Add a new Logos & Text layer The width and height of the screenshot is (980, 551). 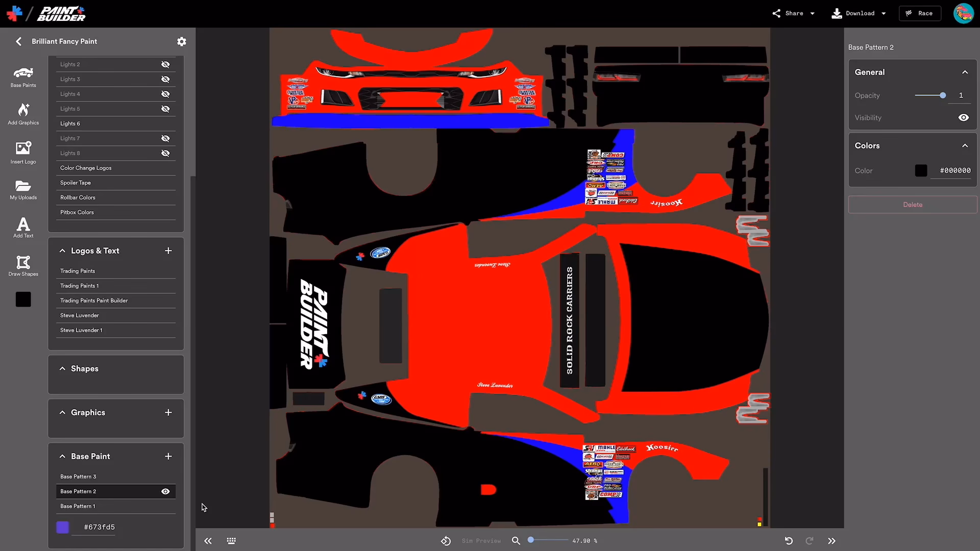pyautogui.click(x=168, y=251)
